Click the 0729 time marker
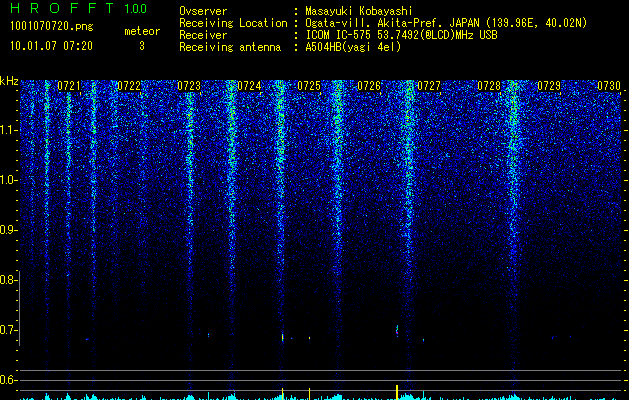This screenshot has height=400, width=629. click(549, 86)
